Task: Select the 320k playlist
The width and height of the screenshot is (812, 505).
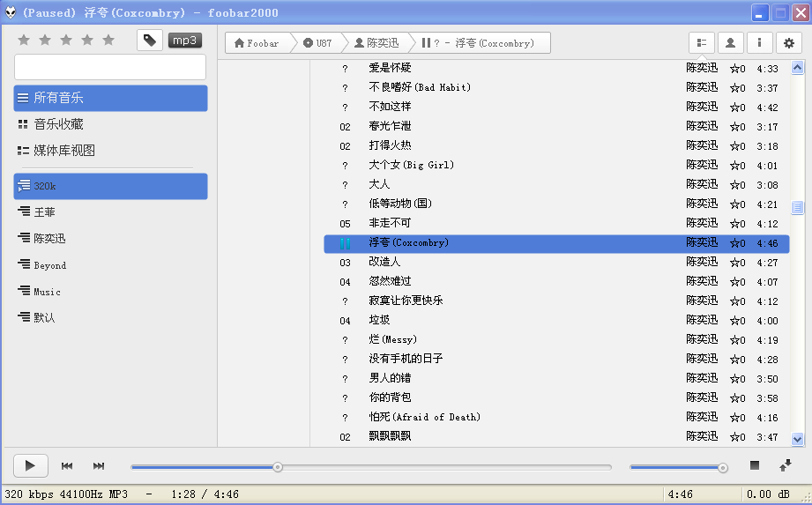Action: [110, 186]
